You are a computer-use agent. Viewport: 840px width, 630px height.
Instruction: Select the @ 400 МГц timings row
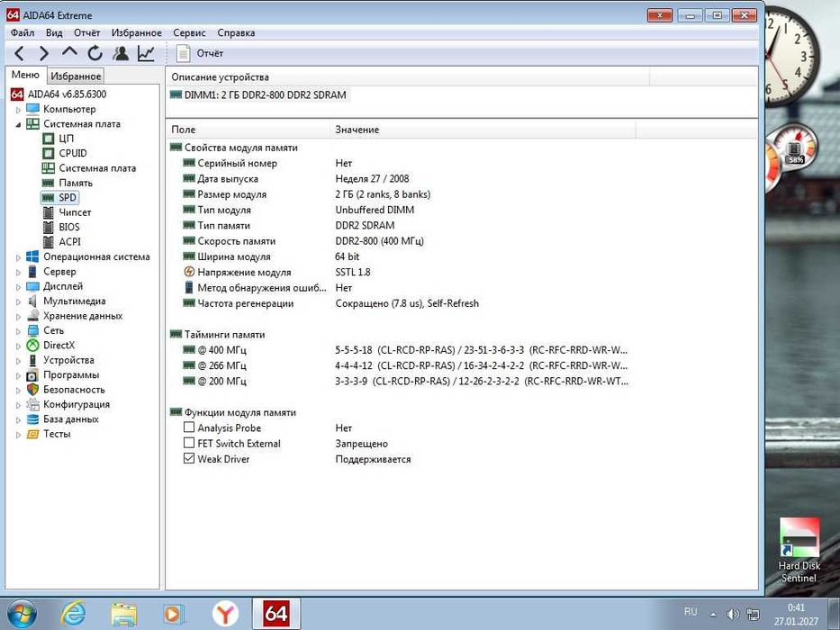[405, 350]
